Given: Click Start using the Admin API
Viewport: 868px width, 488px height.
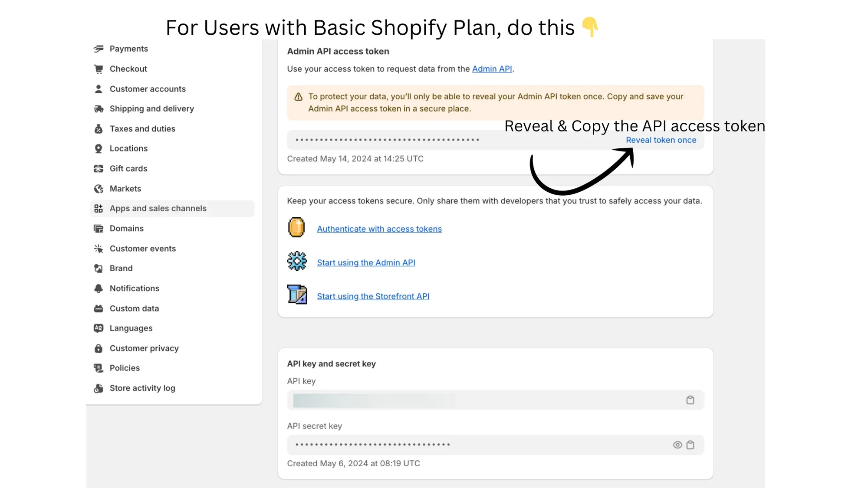Looking at the screenshot, I should click(366, 262).
